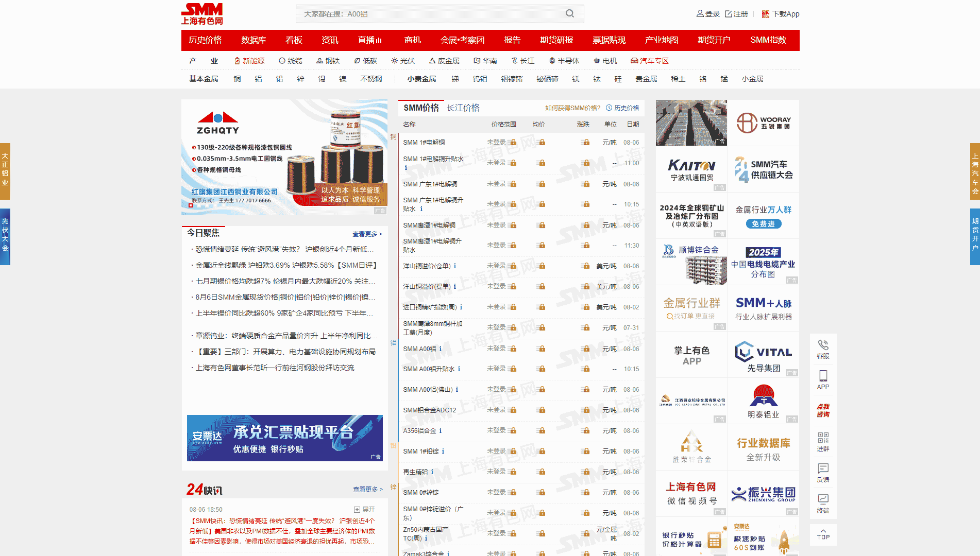Open the 票据贴现 navigation menu

click(x=609, y=40)
